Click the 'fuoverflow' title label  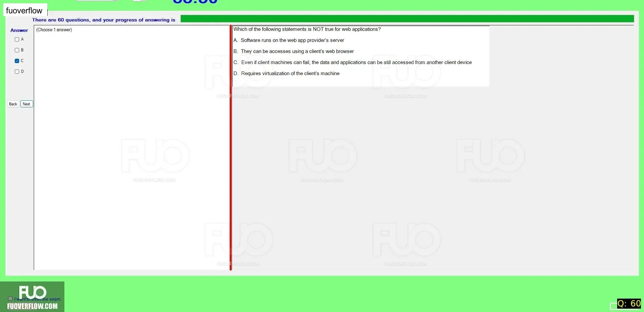[x=24, y=11]
